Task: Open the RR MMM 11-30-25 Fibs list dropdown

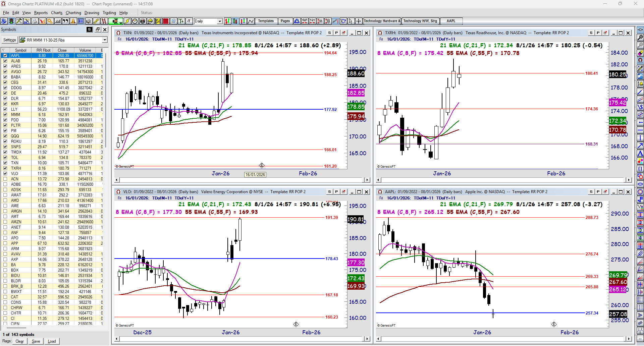Action: 105,40
